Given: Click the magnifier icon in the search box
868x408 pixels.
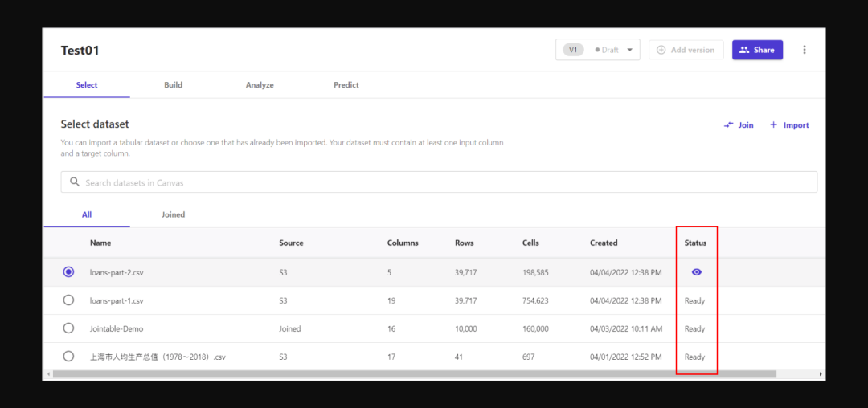Looking at the screenshot, I should (75, 182).
